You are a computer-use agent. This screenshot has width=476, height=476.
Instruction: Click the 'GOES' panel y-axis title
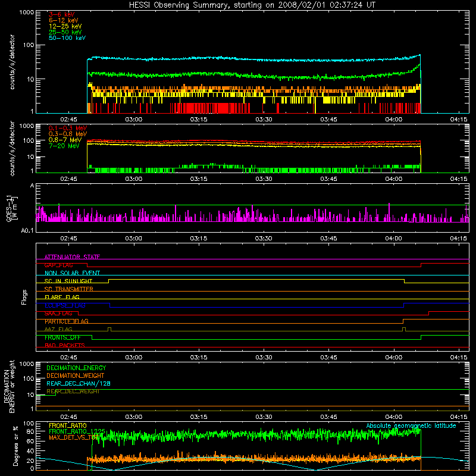[x=11, y=208]
